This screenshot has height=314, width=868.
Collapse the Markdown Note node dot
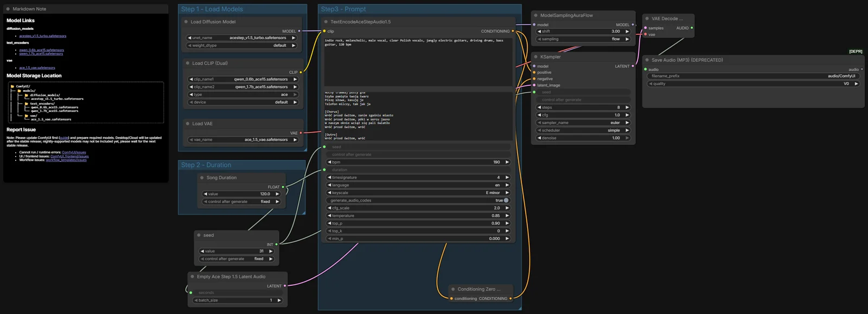tap(8, 9)
